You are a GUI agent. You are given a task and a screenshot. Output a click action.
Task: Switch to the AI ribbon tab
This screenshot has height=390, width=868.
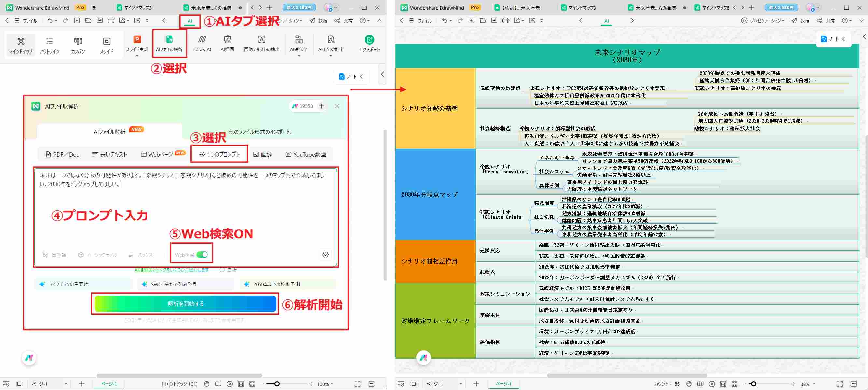tap(190, 21)
